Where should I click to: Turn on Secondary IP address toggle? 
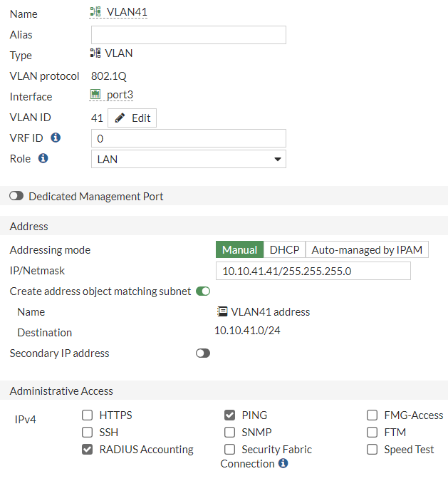coord(203,353)
